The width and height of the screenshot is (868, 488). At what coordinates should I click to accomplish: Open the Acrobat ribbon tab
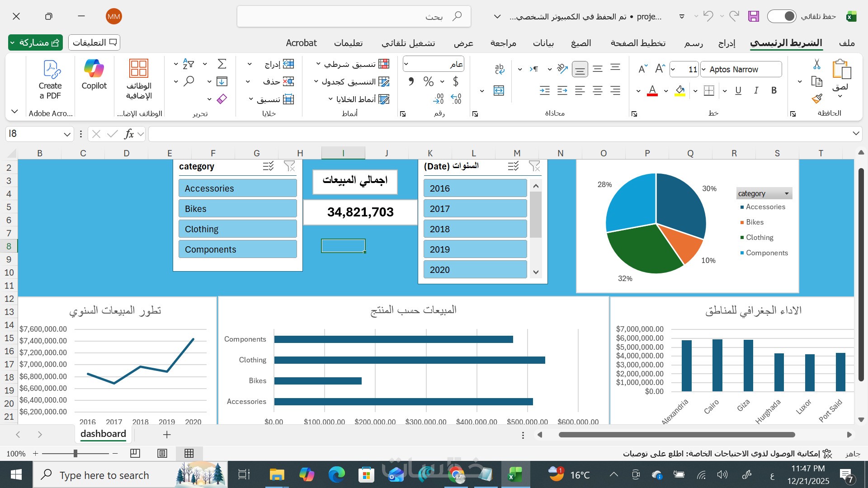coord(301,43)
